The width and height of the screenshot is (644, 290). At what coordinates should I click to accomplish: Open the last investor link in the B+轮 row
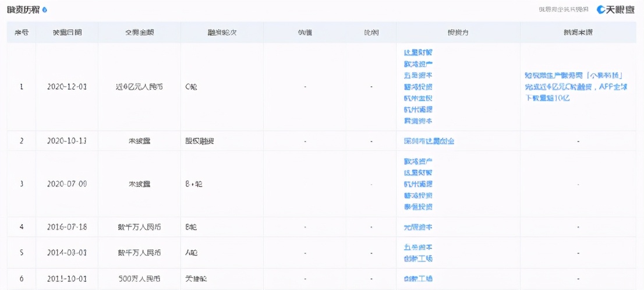click(418, 207)
